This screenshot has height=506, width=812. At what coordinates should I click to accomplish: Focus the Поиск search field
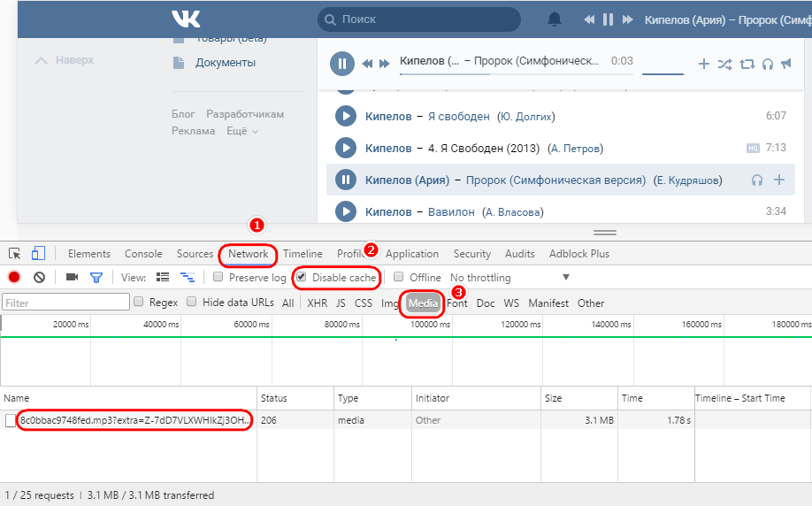pos(419,19)
